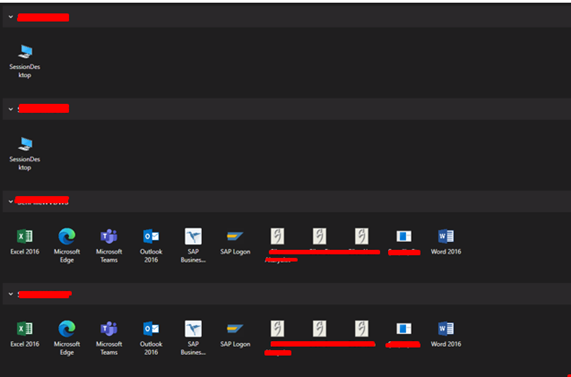Collapse the bottom workspace group chevron

click(x=11, y=294)
